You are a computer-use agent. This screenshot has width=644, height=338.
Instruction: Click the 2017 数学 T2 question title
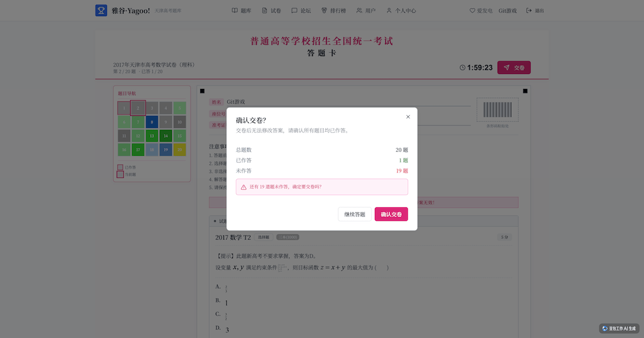point(233,238)
